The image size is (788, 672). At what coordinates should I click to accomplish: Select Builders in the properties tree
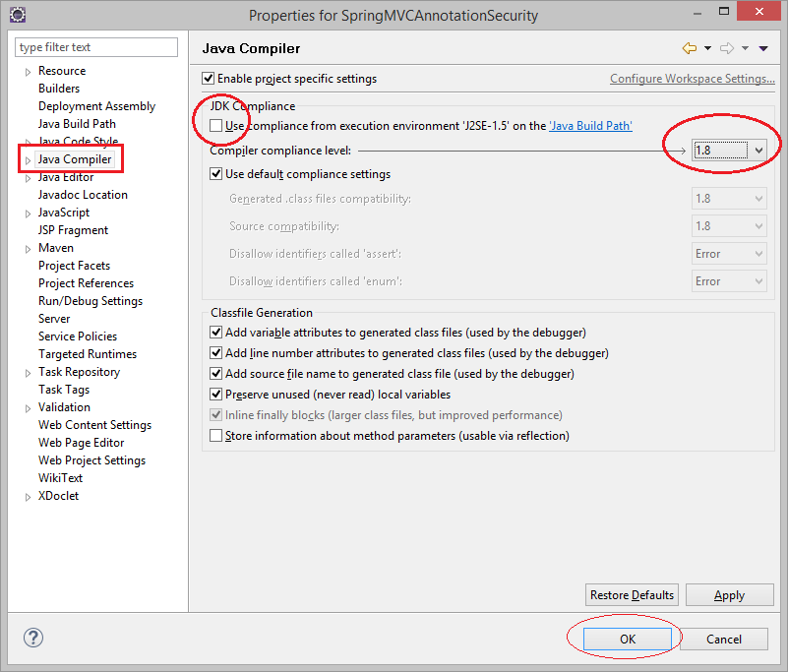click(59, 89)
